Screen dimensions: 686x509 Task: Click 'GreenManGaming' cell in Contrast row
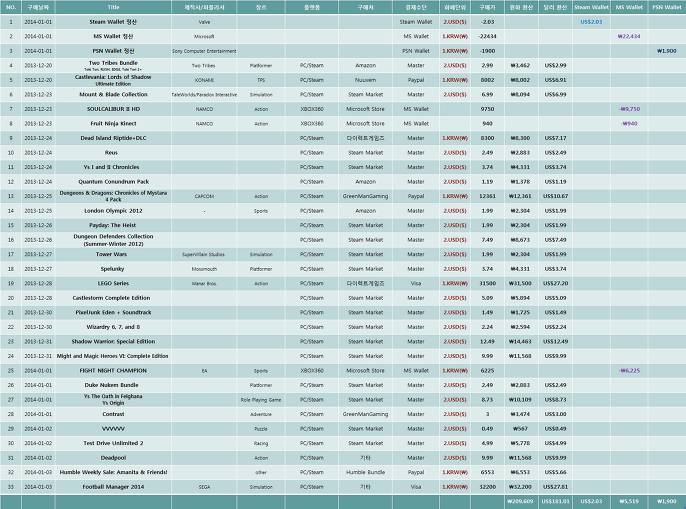click(366, 414)
